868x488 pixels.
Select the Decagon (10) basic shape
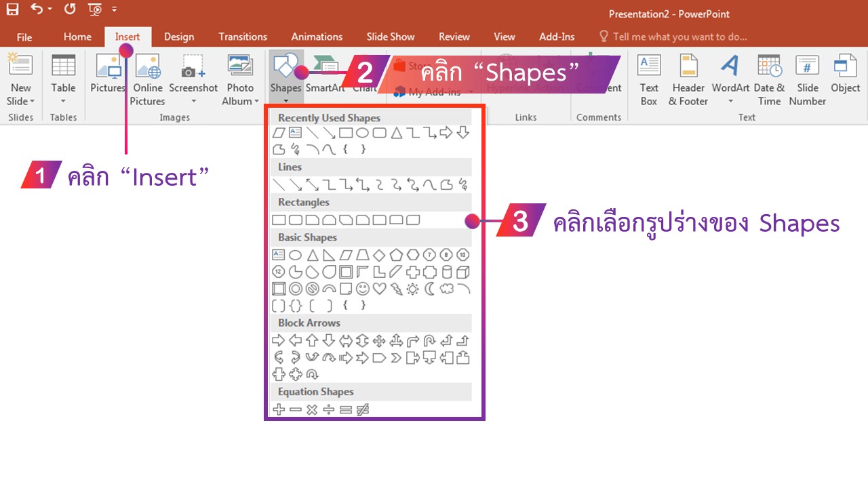tap(463, 255)
